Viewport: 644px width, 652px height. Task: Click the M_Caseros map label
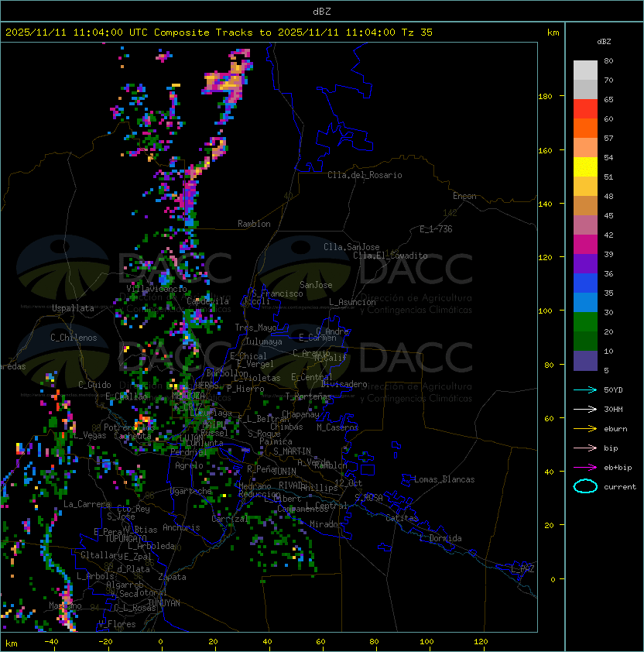[337, 427]
